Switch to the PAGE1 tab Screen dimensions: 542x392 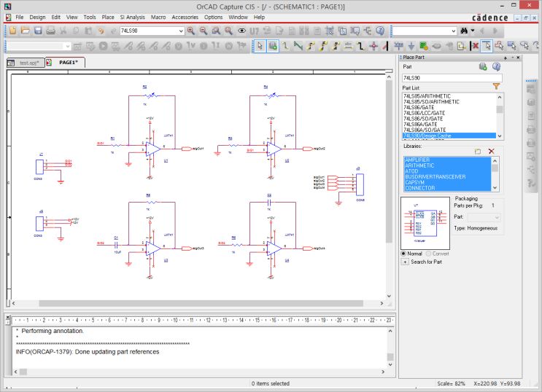66,63
